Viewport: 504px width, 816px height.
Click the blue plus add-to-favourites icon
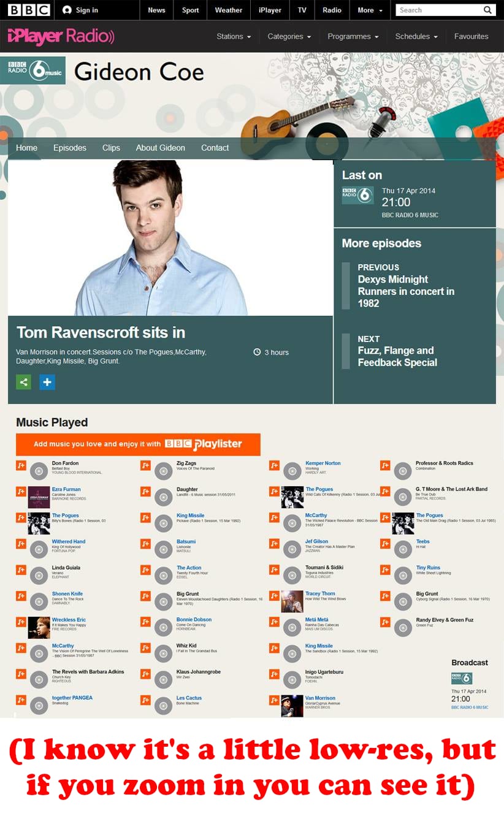(47, 382)
